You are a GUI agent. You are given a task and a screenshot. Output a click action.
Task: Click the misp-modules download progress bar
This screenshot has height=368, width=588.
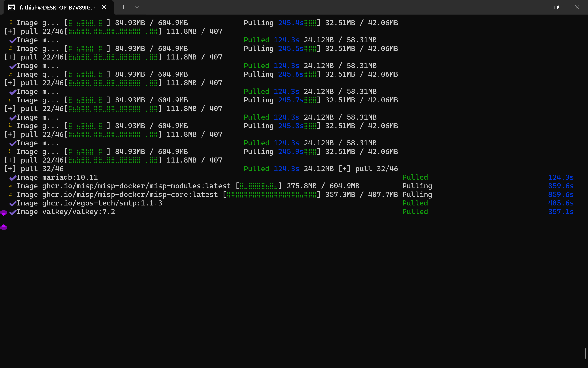click(x=259, y=186)
